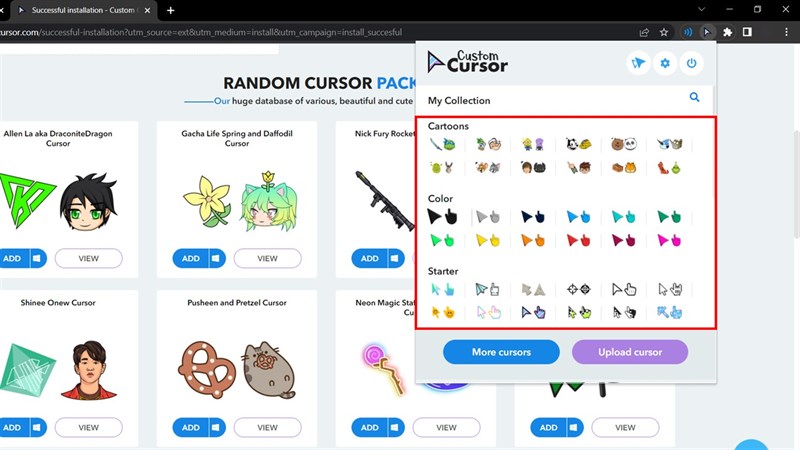This screenshot has height=450, width=800.
Task: Pick the We Bare Bears cursor
Action: pyautogui.click(x=623, y=144)
